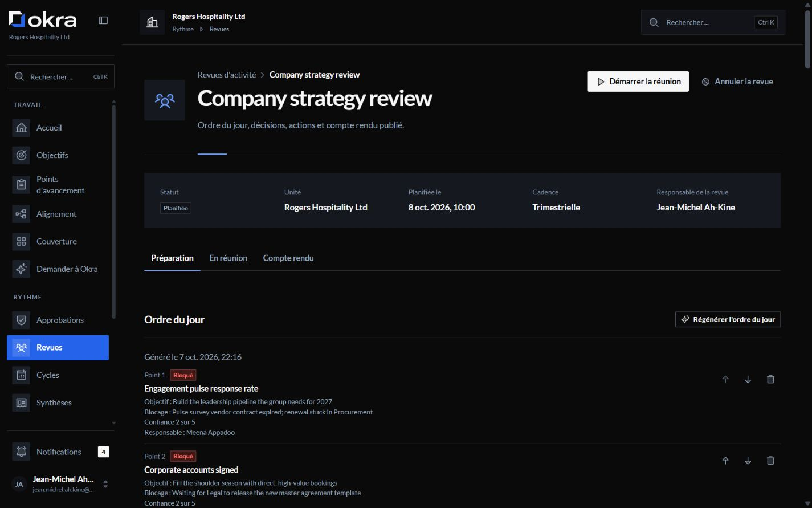
Task: Select the Corporate accounts signed title
Action: pyautogui.click(x=191, y=470)
